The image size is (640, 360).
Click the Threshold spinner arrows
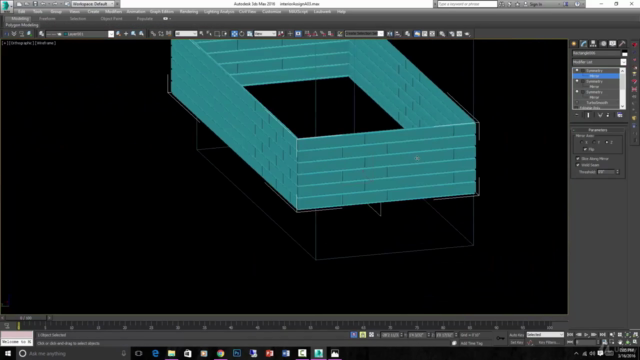[x=618, y=172]
